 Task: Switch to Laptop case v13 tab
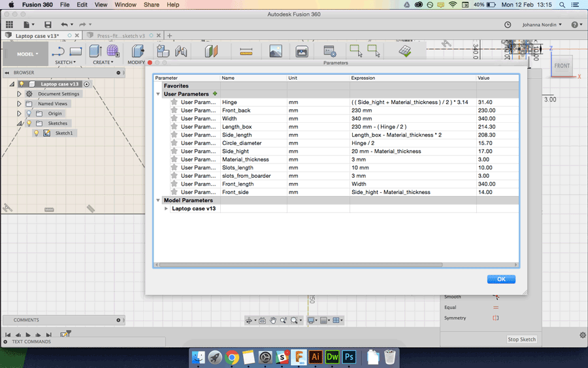coord(37,36)
